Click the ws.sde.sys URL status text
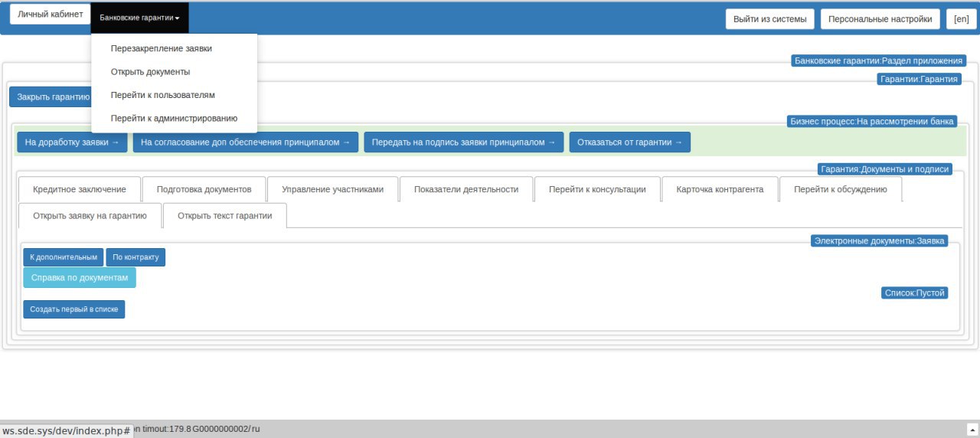980x438 pixels. (x=67, y=431)
